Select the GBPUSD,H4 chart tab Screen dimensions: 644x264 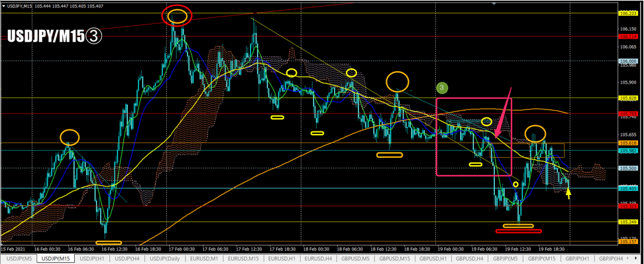[470, 258]
